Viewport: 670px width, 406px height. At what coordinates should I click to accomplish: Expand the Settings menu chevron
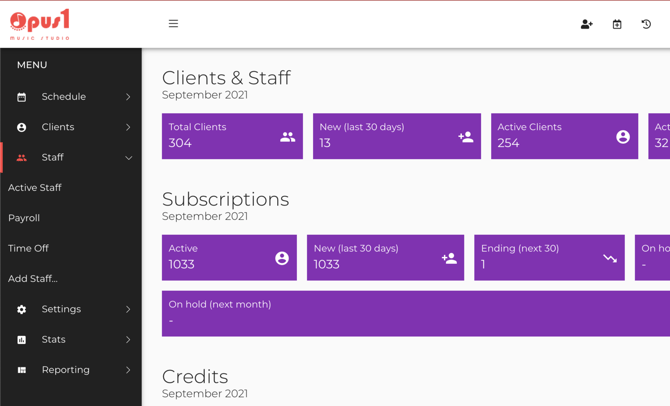coord(128,310)
